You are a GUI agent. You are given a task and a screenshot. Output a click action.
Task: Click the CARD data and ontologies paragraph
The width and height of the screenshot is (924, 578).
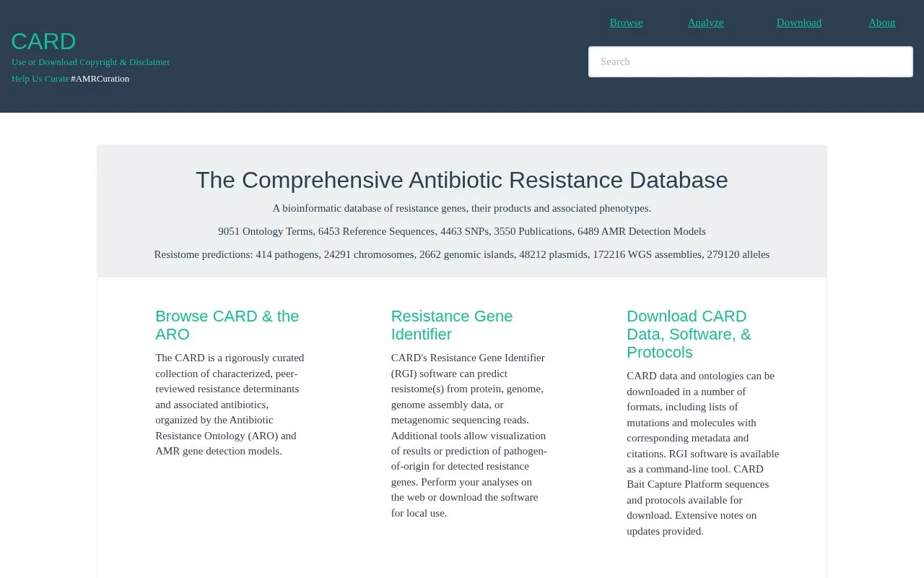point(703,453)
